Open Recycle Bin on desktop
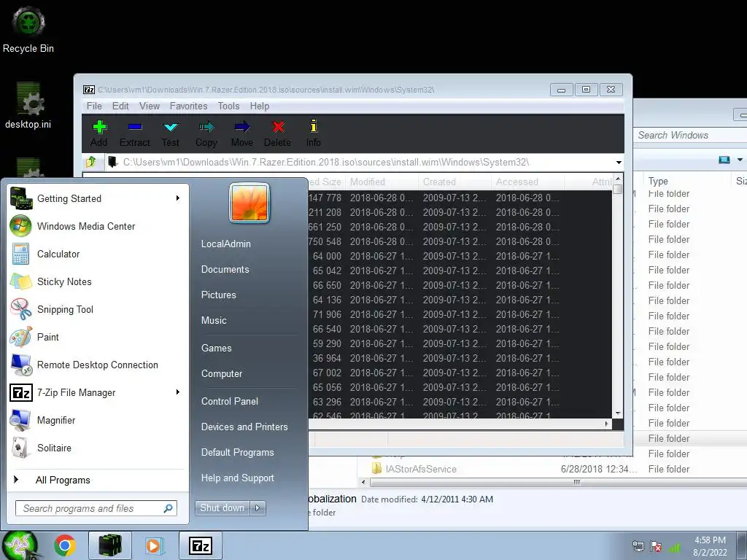The image size is (747, 560). tap(28, 29)
